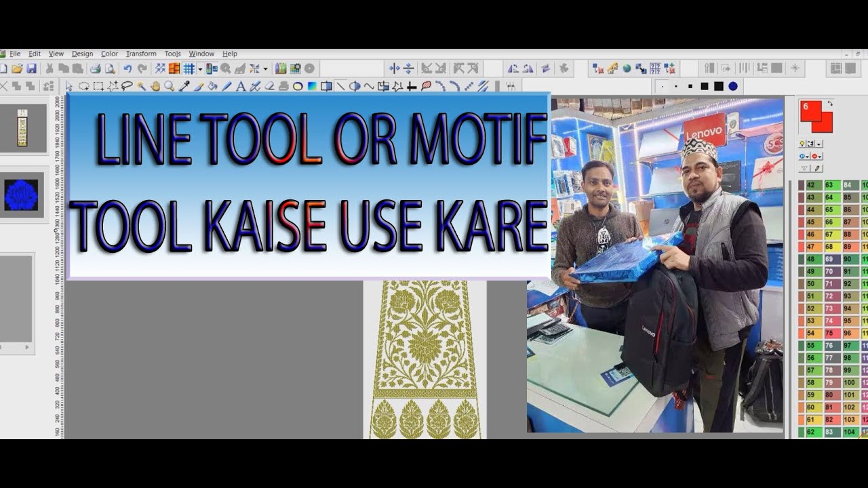Click the Cut scissors icon

(50, 68)
